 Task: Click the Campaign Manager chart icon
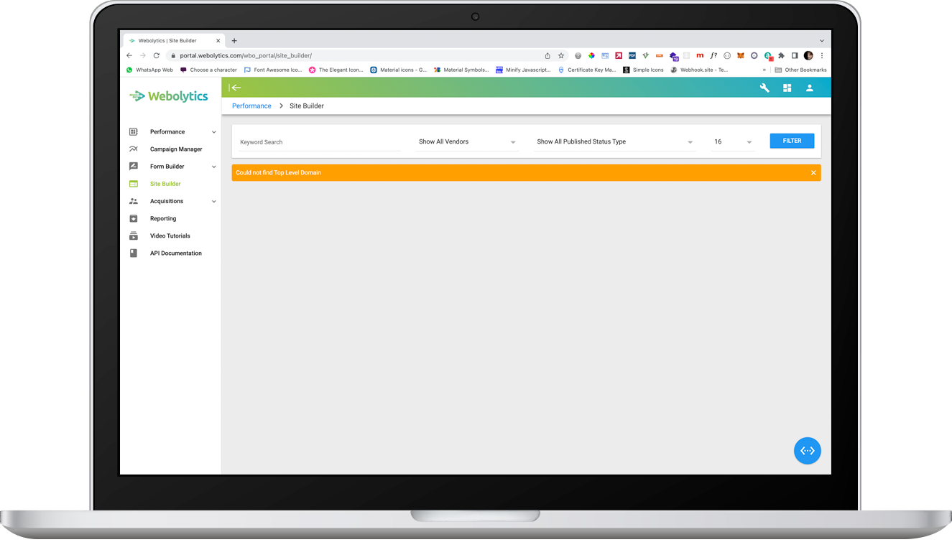134,149
